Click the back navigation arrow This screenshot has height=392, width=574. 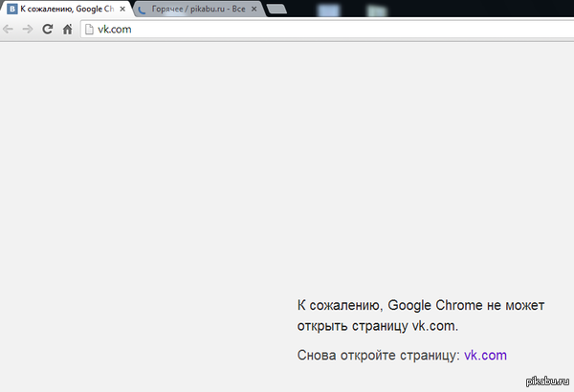tap(9, 30)
